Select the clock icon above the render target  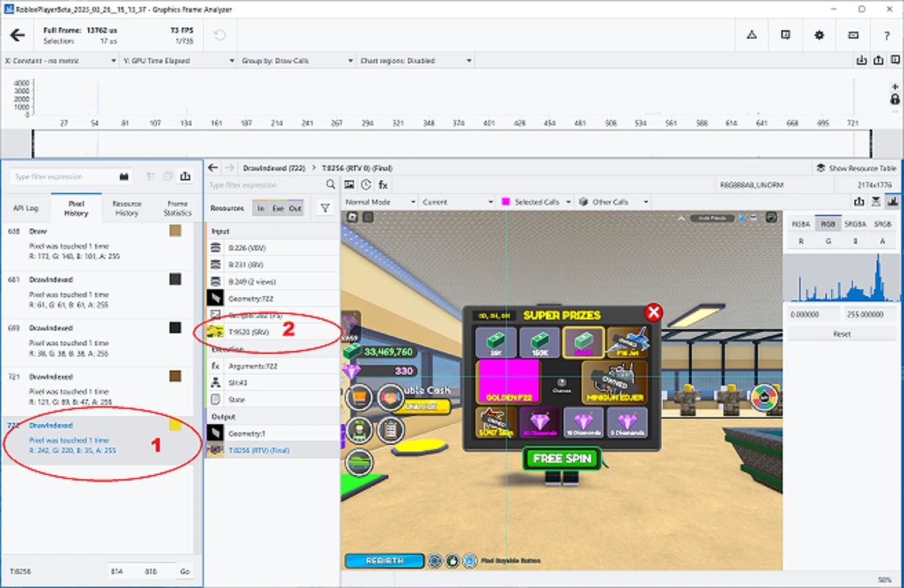pyautogui.click(x=366, y=185)
